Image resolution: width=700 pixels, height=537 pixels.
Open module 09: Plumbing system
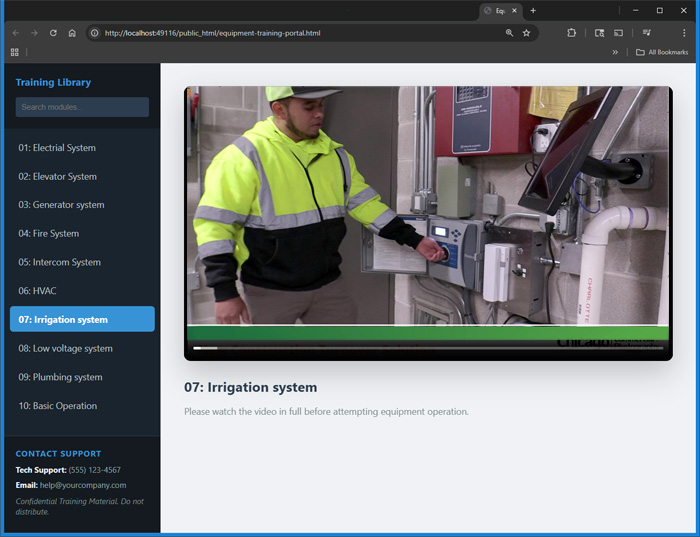pyautogui.click(x=82, y=377)
